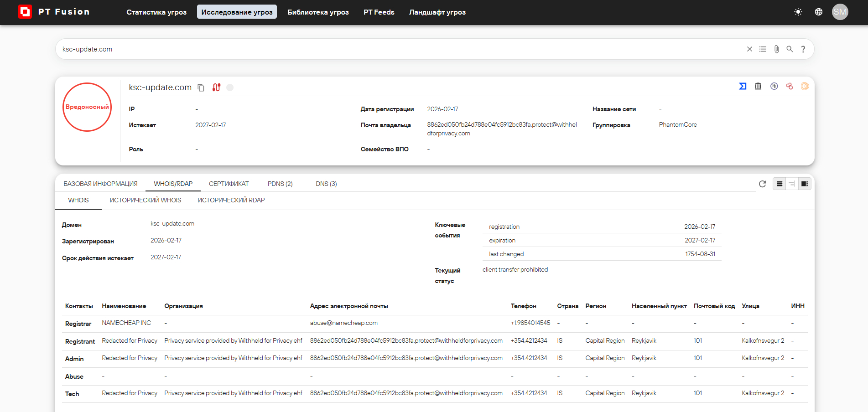Click the Организация column header
Screen dimensions: 868x412
pos(183,306)
